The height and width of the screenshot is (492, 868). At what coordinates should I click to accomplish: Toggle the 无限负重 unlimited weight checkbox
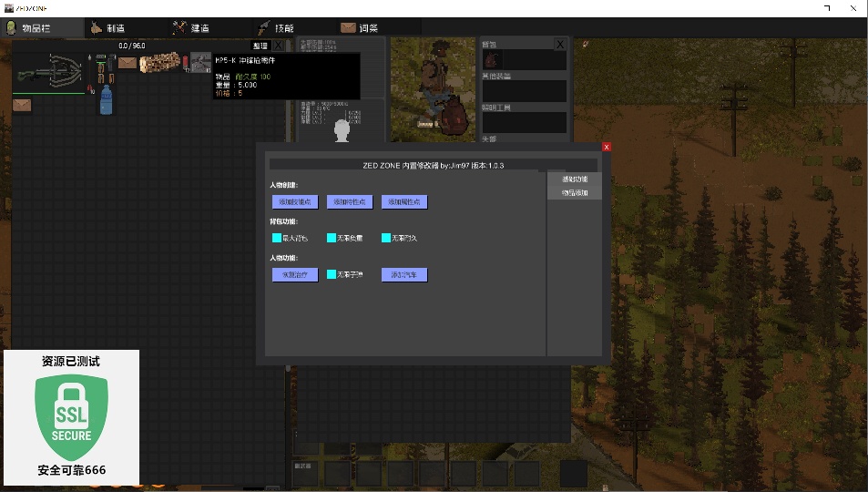pyautogui.click(x=332, y=238)
